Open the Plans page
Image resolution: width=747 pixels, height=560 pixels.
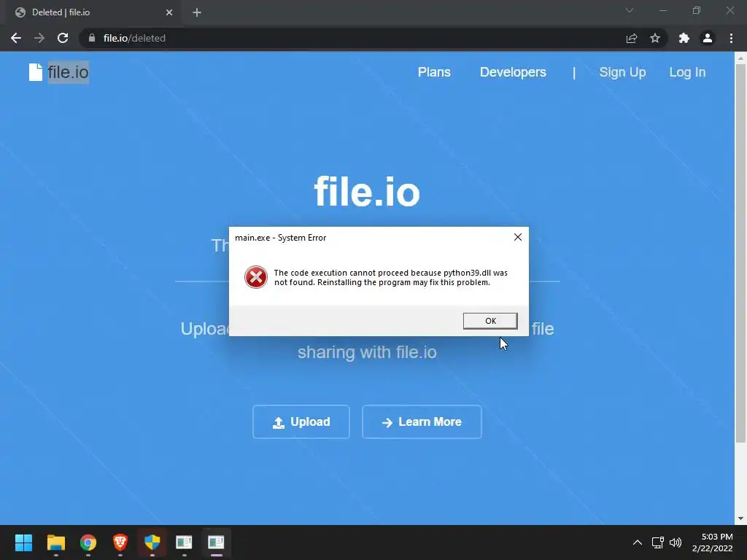(x=434, y=72)
